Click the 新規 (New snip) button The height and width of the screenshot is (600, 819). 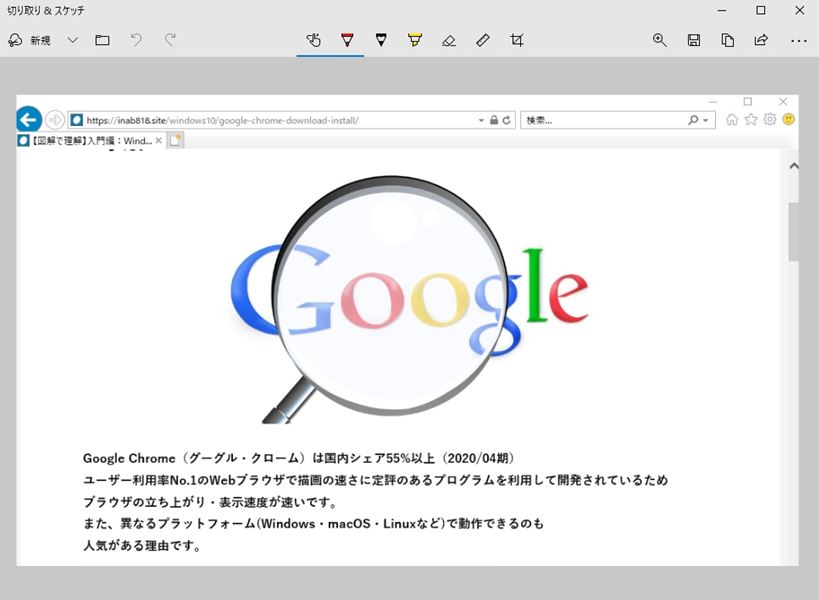click(30, 40)
